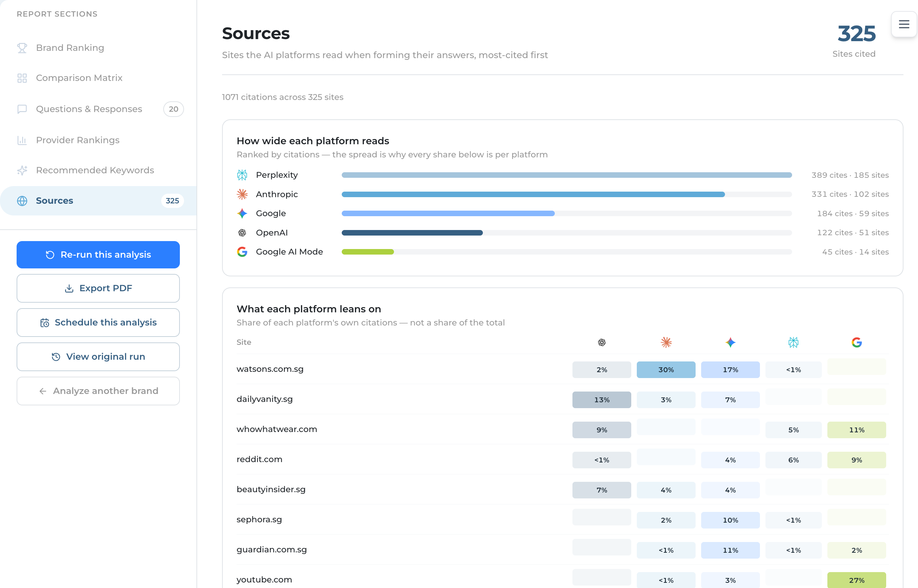Open the Provider Rankings section
Viewport: 918px width, 588px height.
tap(99, 140)
